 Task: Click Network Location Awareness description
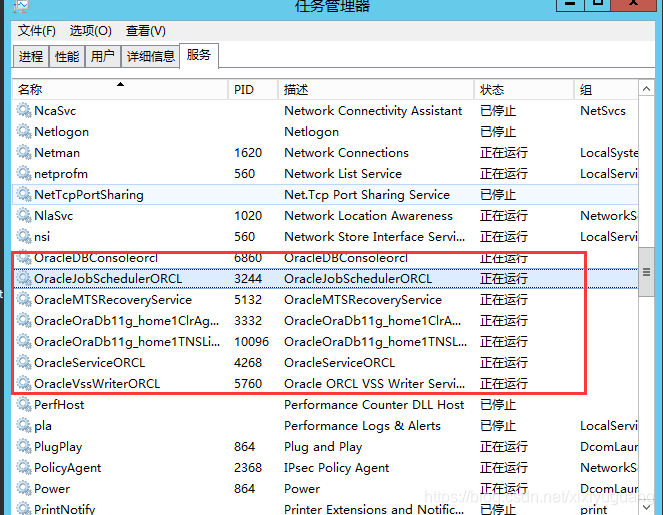point(368,215)
